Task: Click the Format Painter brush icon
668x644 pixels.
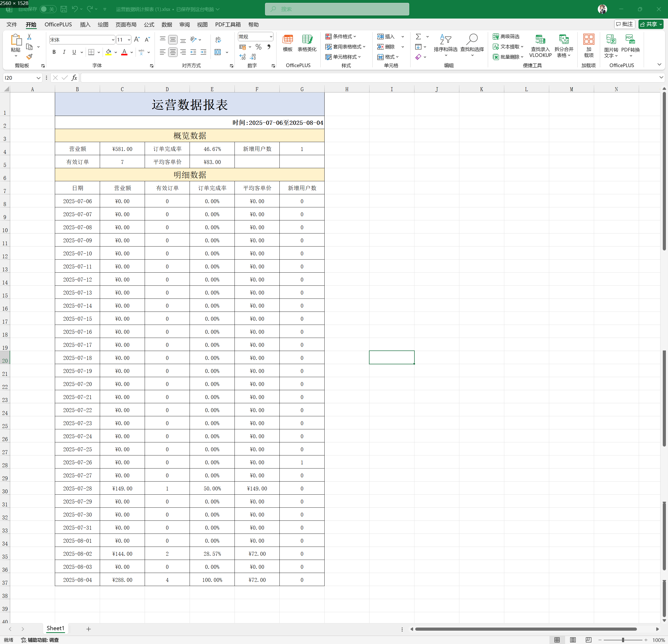Action: tap(29, 57)
